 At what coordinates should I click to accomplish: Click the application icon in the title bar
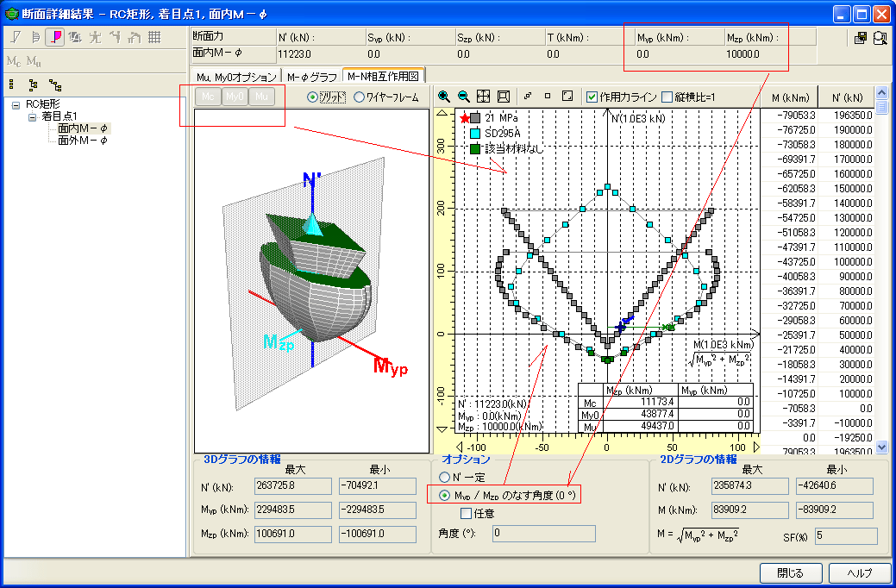pos(11,13)
